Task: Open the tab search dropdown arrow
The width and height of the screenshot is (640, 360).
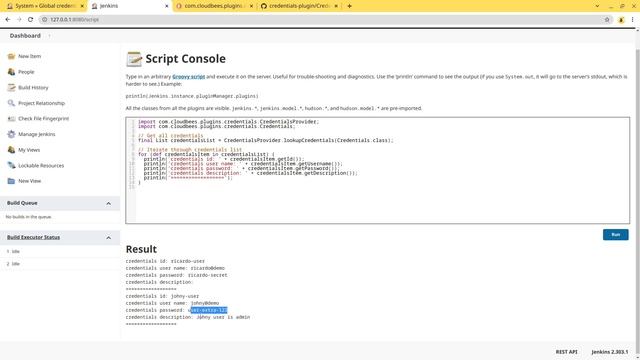Action: click(x=597, y=6)
